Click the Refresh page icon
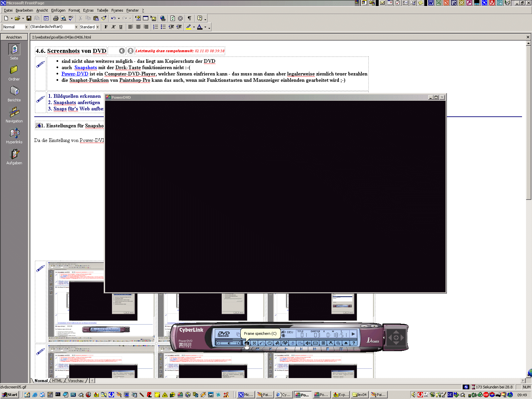This screenshot has height=399, width=532. pyautogui.click(x=173, y=18)
